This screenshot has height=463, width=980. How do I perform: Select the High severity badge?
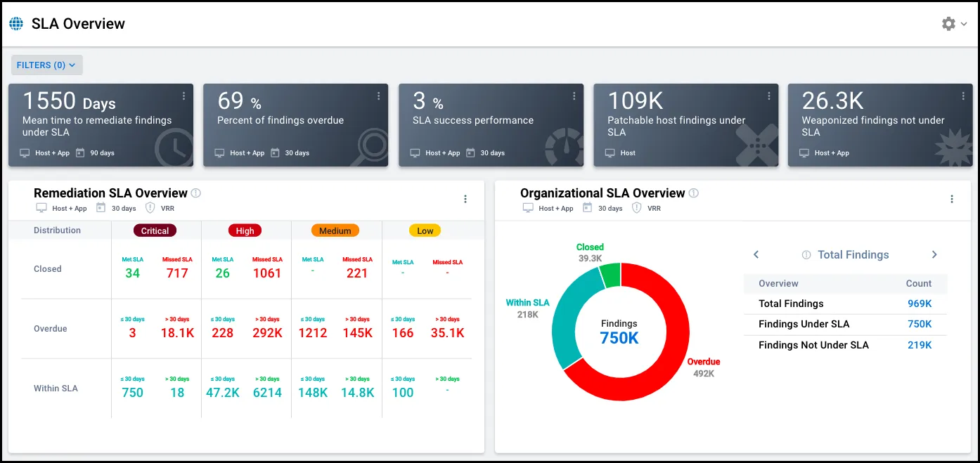click(245, 230)
